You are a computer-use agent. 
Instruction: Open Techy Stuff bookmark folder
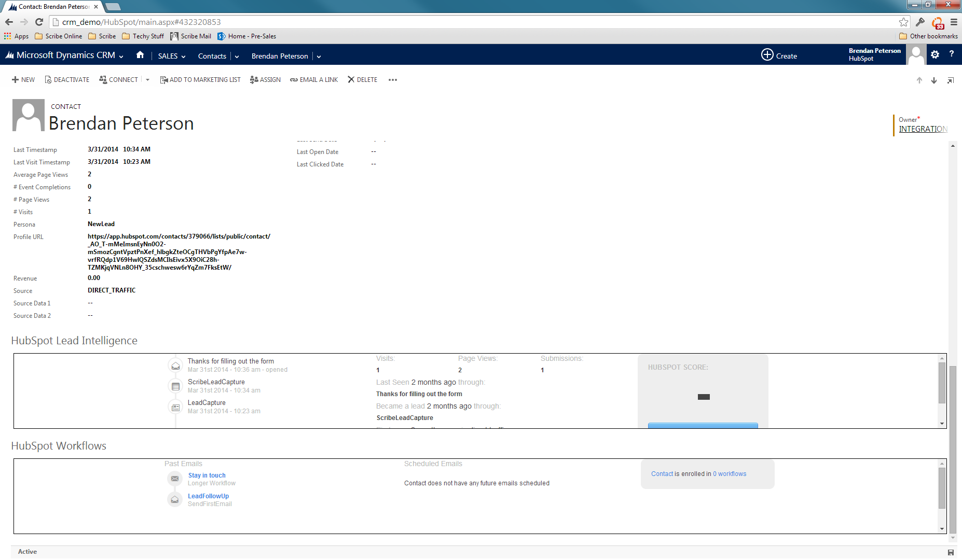(143, 36)
